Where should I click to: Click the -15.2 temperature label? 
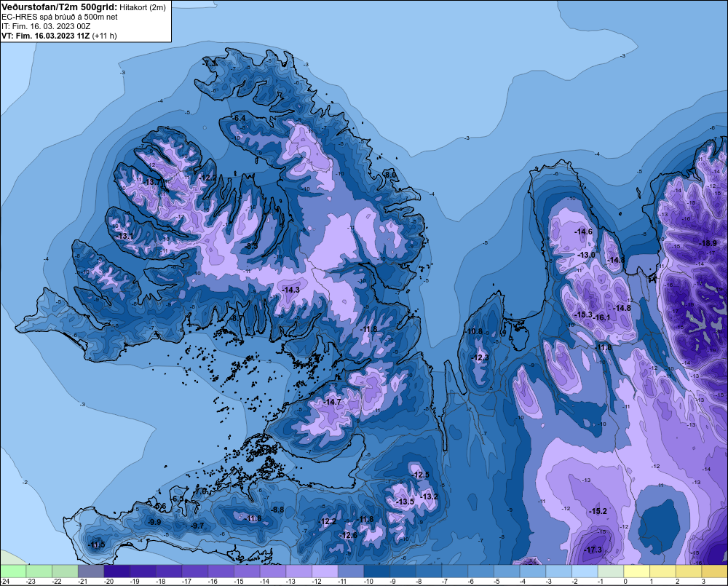click(x=598, y=511)
